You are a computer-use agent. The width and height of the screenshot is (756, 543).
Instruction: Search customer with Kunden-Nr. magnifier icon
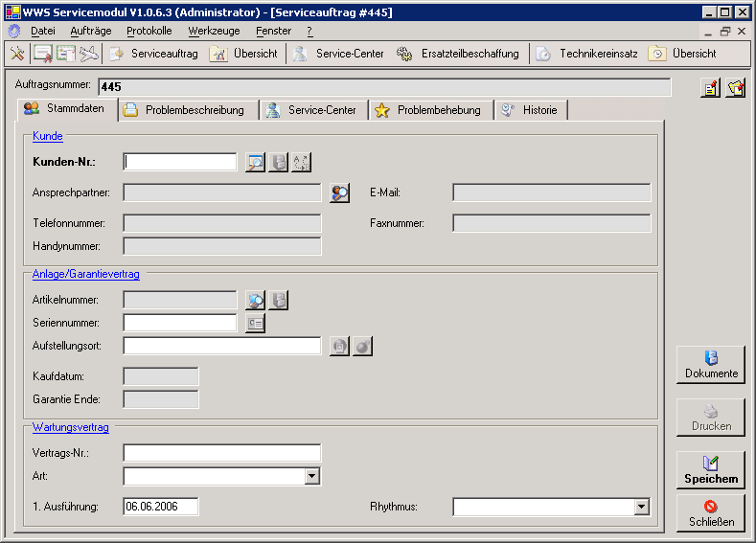pyautogui.click(x=255, y=163)
